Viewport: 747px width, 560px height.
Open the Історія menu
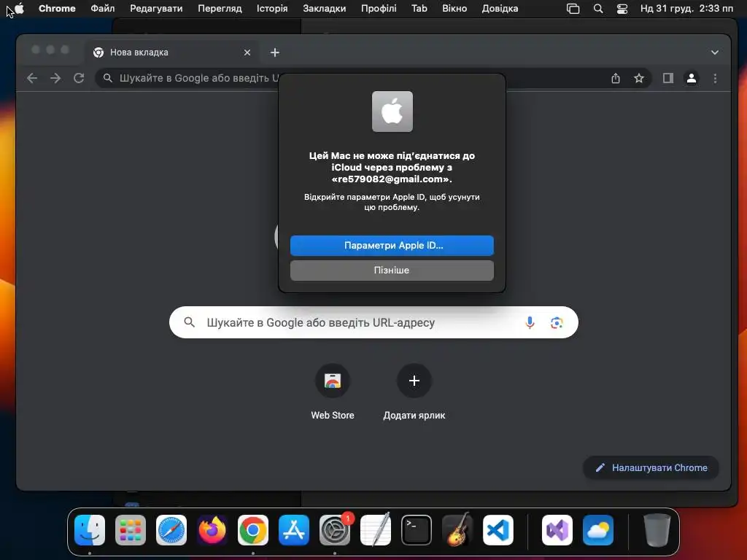click(x=272, y=8)
